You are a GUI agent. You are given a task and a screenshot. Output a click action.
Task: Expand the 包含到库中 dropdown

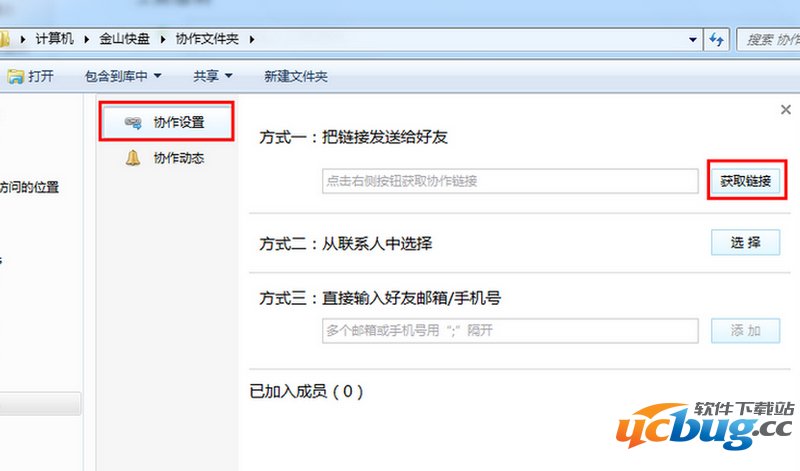(x=123, y=76)
